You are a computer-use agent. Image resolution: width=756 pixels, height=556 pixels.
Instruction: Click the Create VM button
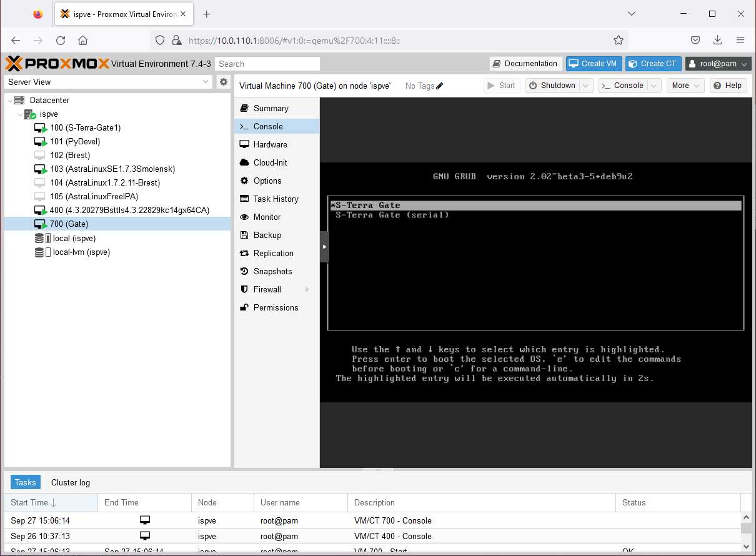click(x=593, y=64)
